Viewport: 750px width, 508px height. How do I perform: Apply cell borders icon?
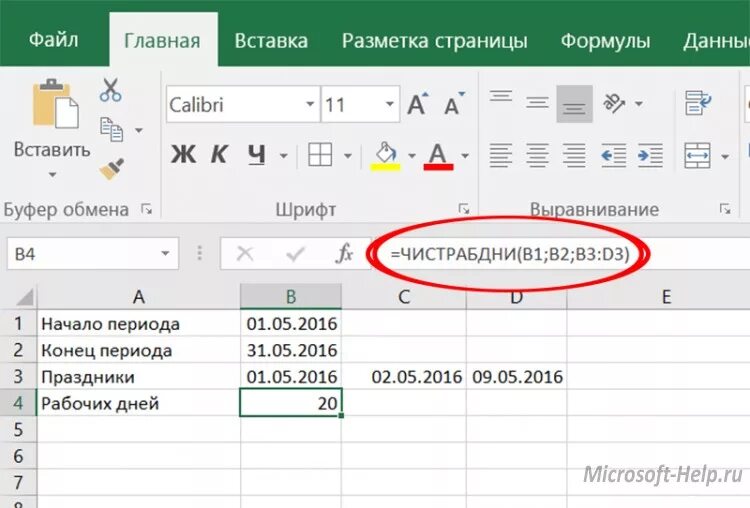320,155
